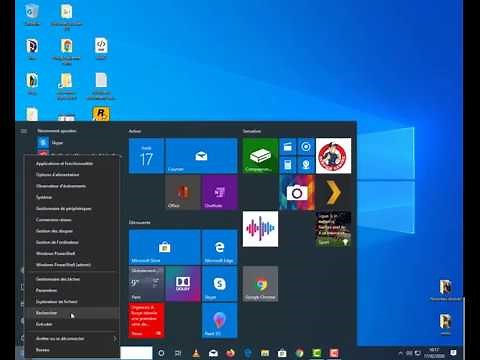480x360 pixels.
Task: Open the Courrier mail tile
Action: click(x=201, y=156)
